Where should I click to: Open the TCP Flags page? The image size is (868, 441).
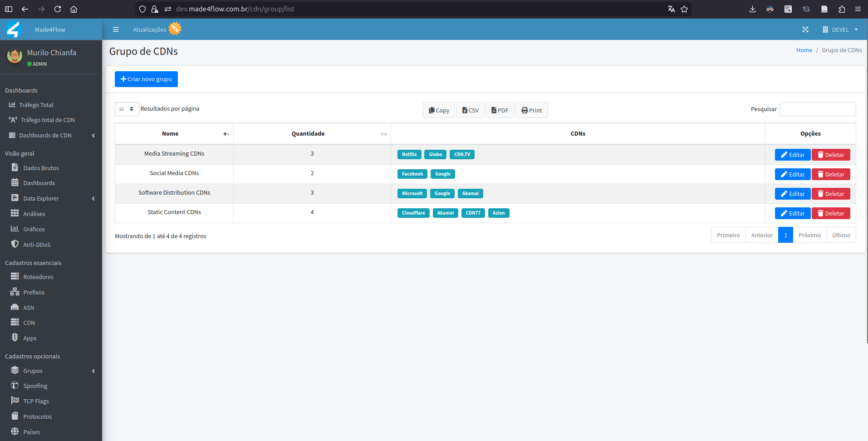pyautogui.click(x=36, y=401)
